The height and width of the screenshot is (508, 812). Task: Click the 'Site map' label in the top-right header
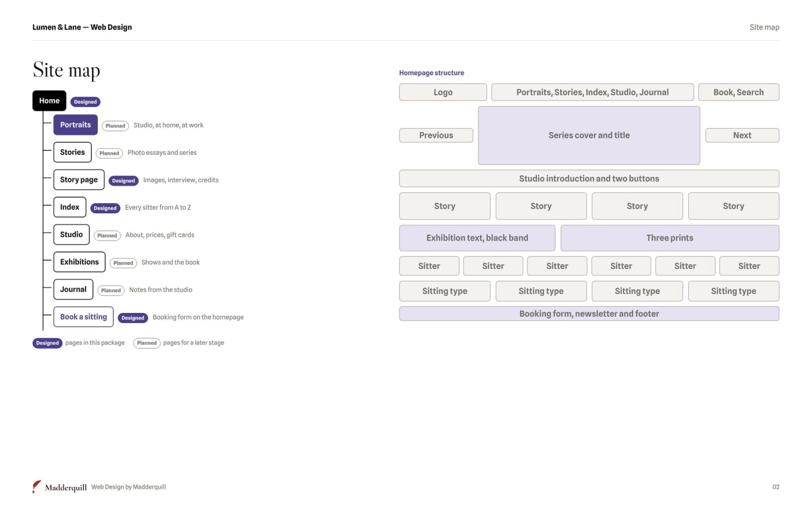click(764, 27)
